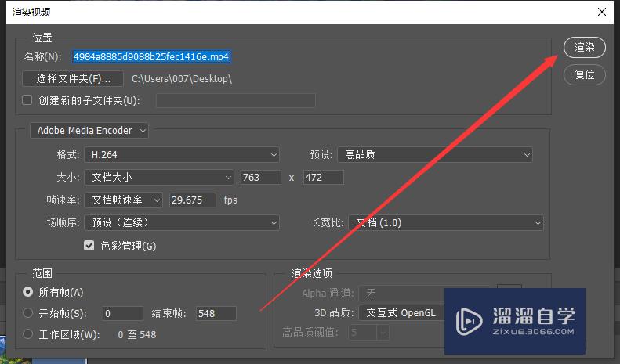Open the 场顺序 预设(连续) dropdown
The width and height of the screenshot is (620, 364).
click(182, 222)
